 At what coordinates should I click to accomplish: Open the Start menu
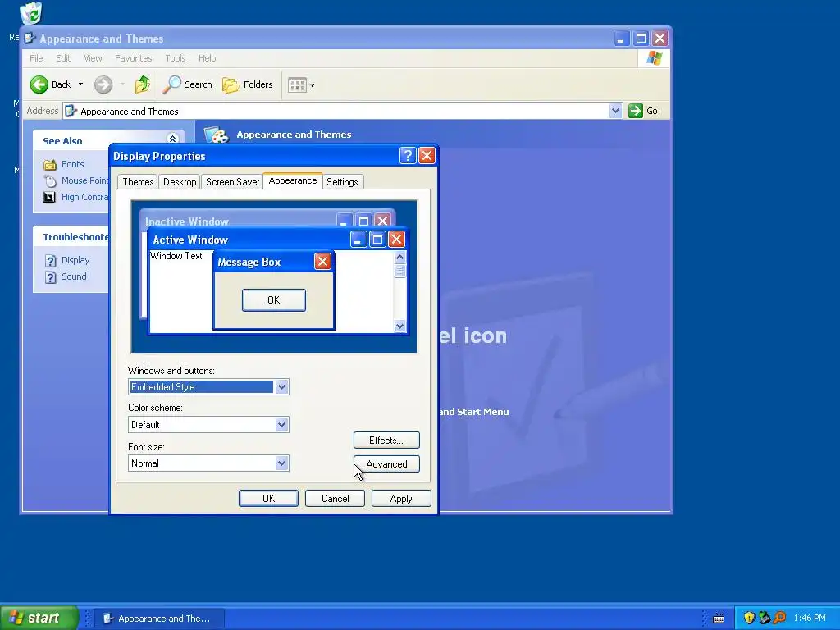coord(39,618)
